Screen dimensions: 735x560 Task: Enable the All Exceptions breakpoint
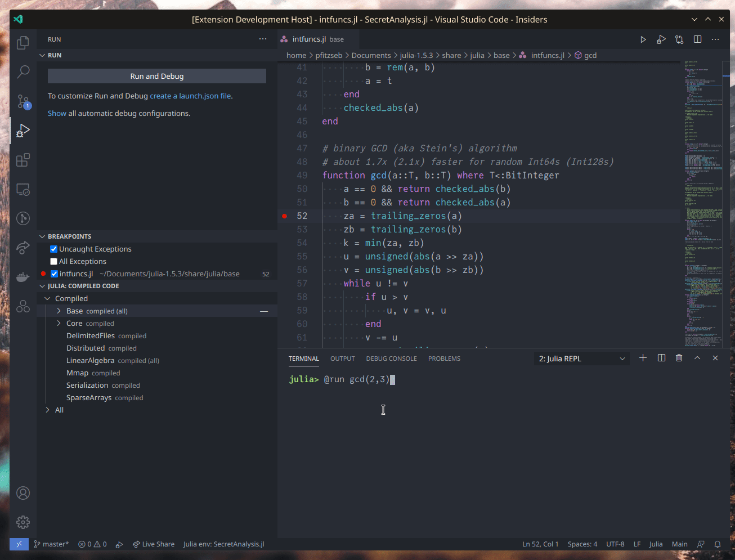click(54, 261)
